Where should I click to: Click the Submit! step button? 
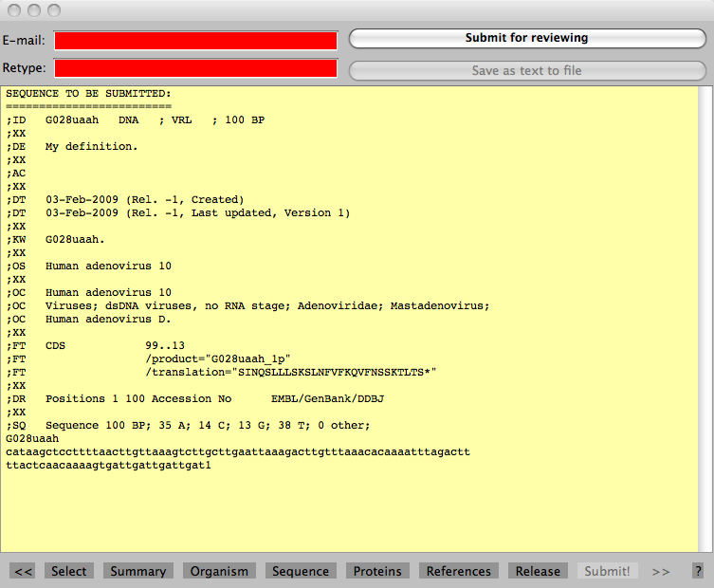(x=607, y=571)
